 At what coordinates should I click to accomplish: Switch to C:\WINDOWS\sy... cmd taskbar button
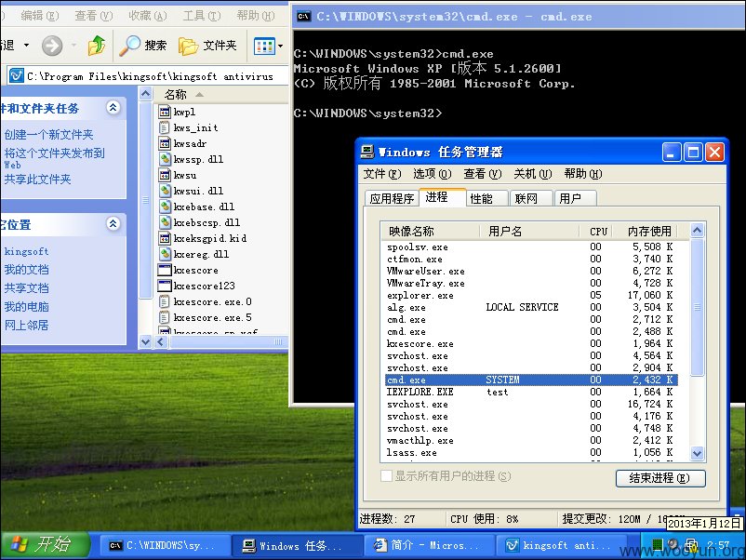click(163, 545)
